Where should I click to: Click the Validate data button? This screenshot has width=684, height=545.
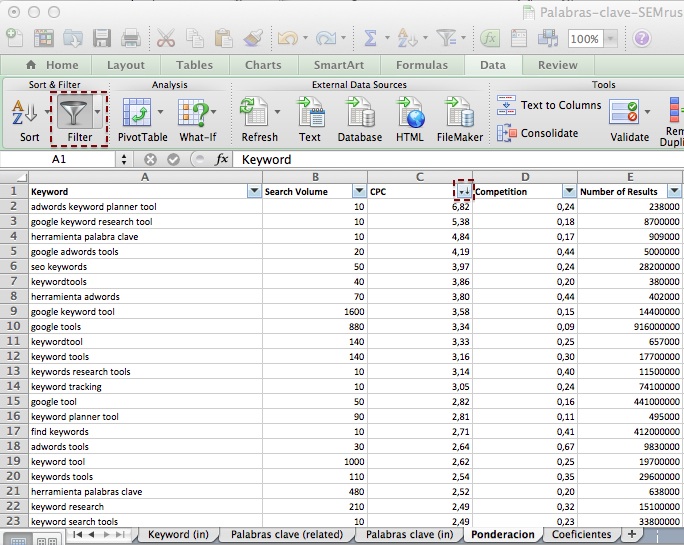(x=629, y=120)
